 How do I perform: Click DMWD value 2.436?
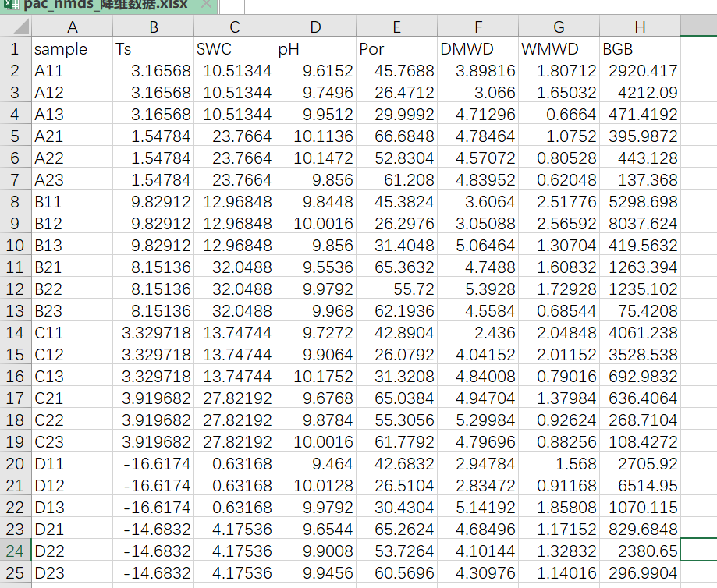point(477,332)
